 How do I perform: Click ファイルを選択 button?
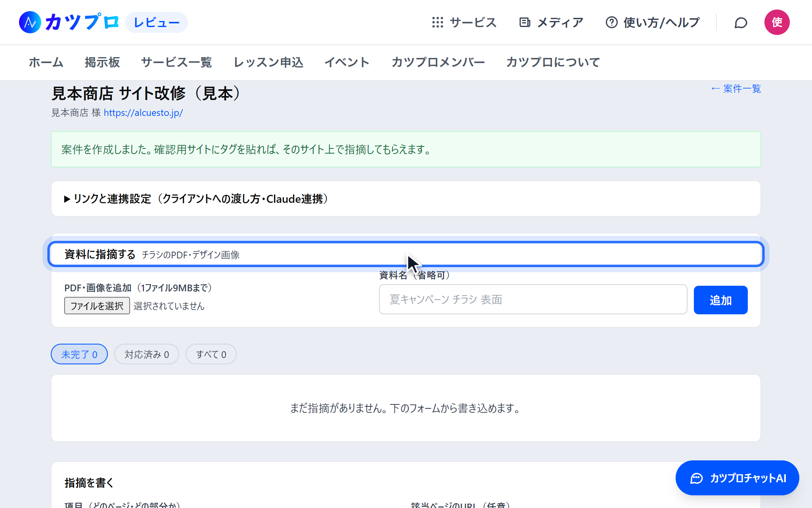pyautogui.click(x=97, y=306)
